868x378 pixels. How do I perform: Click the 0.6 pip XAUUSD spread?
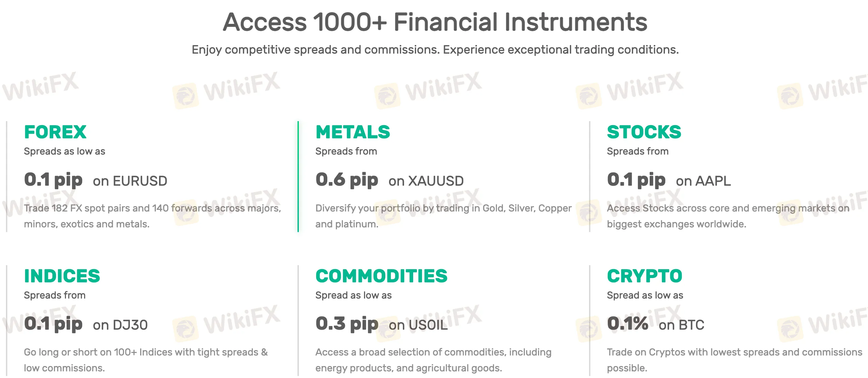(389, 180)
